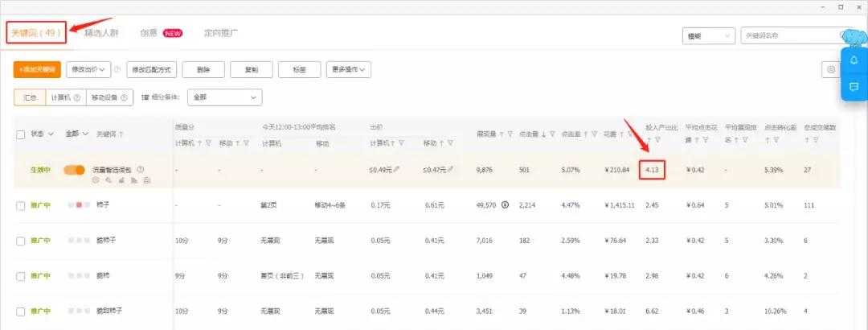The image size is (868, 330).
Task: Click the help icon next to 流量智选词包
Action: pos(140,170)
